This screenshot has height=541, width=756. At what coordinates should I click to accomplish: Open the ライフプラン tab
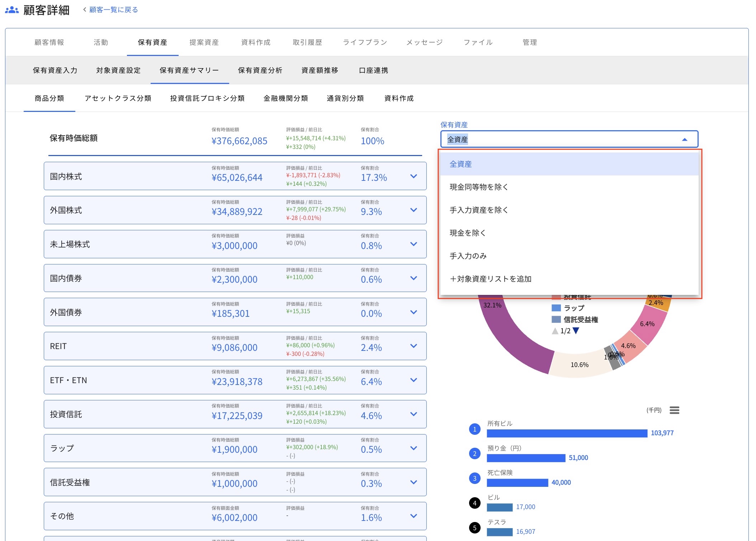[365, 42]
